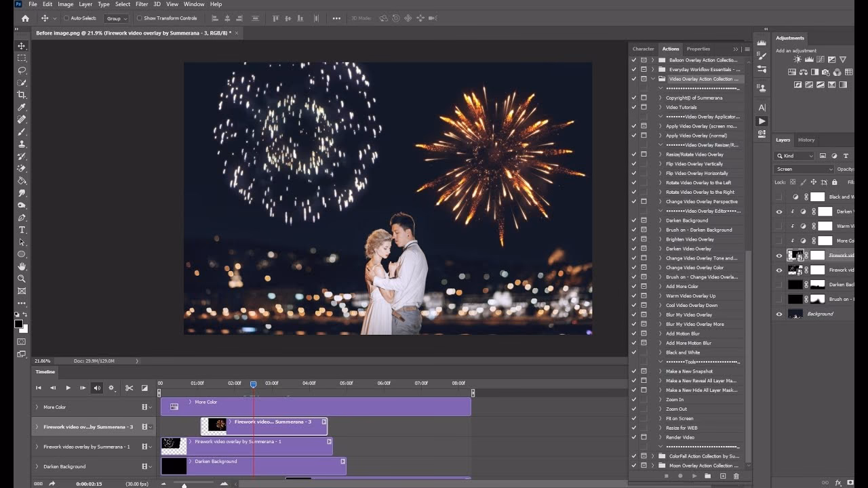This screenshot has height=488, width=868.
Task: Open the Filter menu
Action: pyautogui.click(x=142, y=4)
